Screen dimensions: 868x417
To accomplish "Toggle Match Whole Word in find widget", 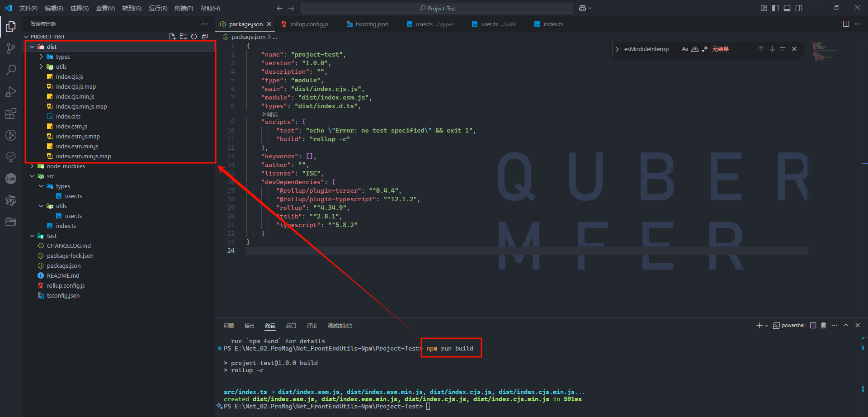I will [695, 49].
